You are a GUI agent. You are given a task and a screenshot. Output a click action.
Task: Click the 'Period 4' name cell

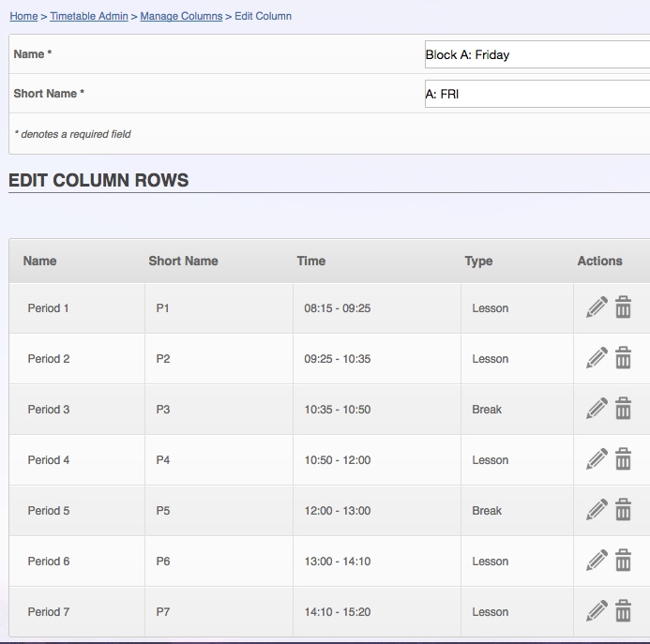click(77, 459)
